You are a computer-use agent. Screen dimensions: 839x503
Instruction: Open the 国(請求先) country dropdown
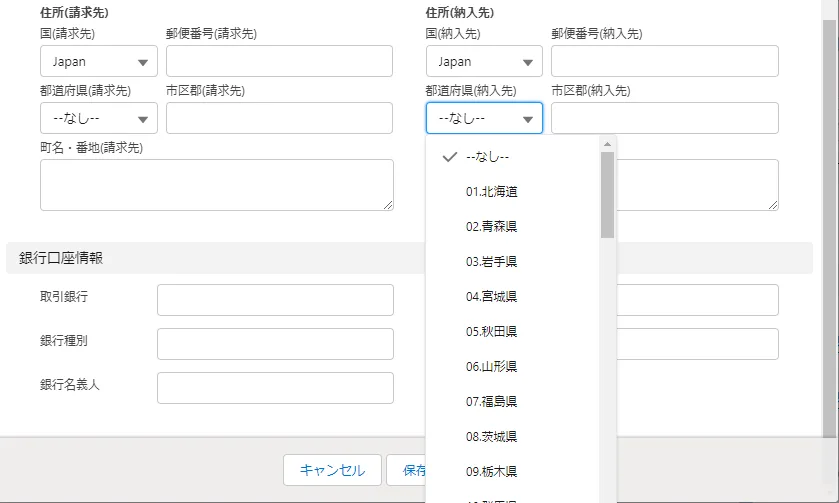(x=98, y=62)
